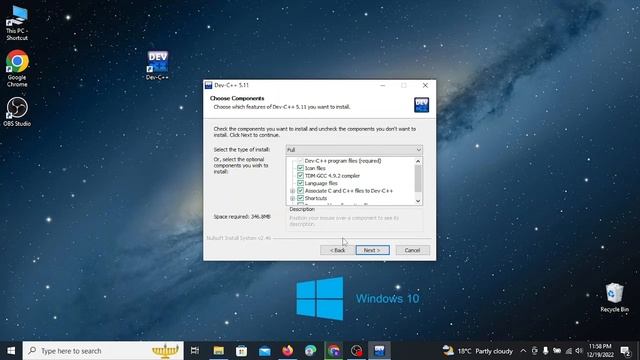Minimize the Dev-C++ 5.11 installer window
The width and height of the screenshot is (640, 360).
382,85
